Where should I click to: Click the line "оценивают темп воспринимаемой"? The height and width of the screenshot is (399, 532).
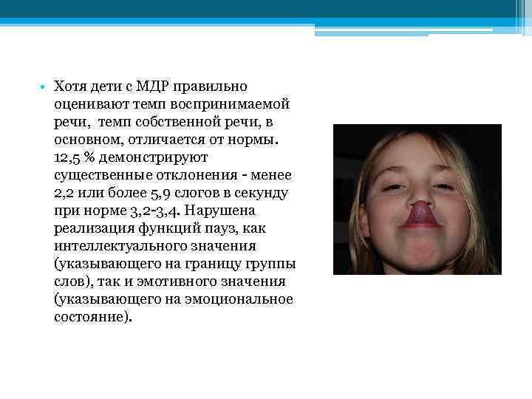pyautogui.click(x=172, y=104)
